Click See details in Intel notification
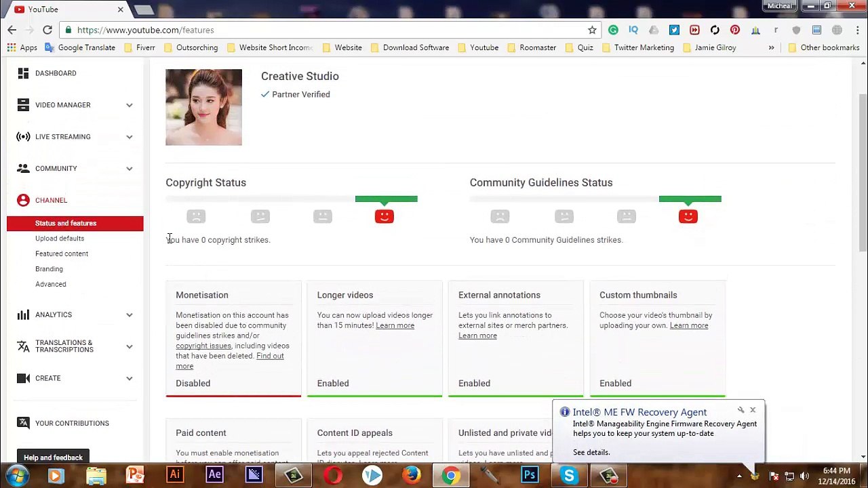 click(591, 452)
